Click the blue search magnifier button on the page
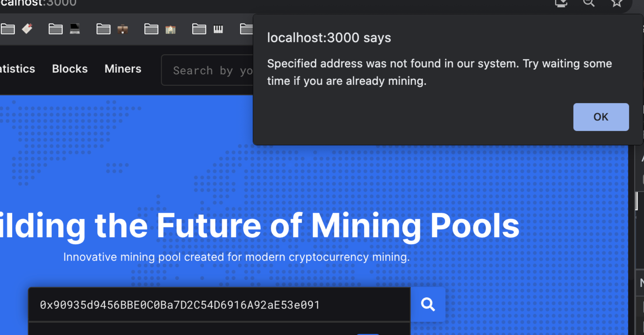 (428, 305)
